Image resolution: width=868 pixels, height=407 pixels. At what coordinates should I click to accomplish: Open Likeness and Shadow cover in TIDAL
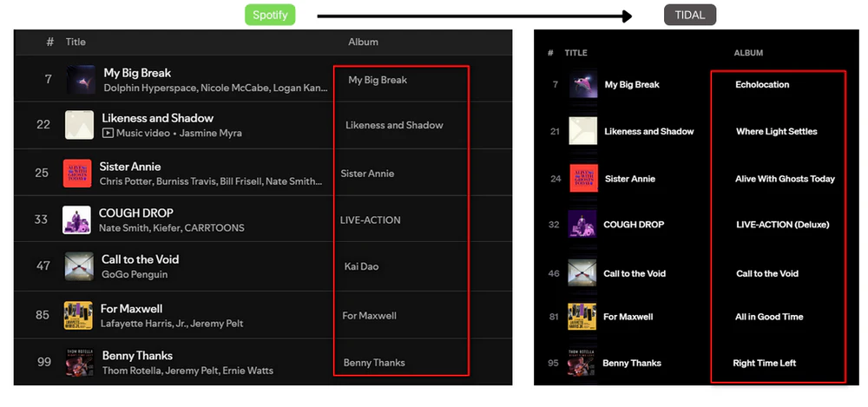(583, 131)
